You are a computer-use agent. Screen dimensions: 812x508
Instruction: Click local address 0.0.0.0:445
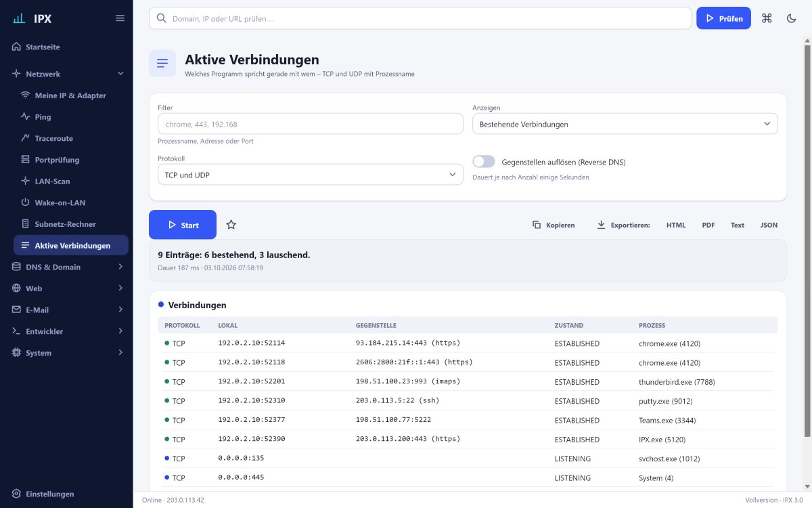click(241, 478)
